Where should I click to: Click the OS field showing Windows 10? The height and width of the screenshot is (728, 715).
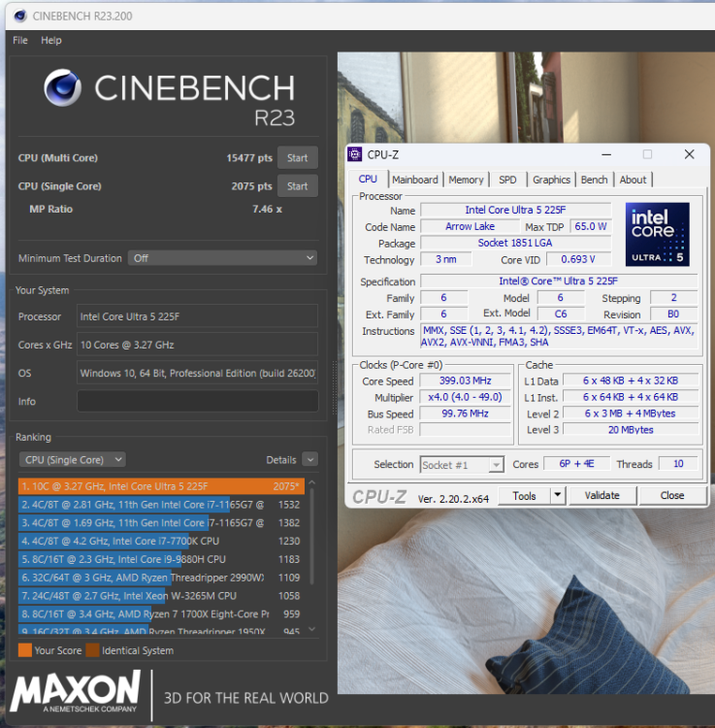[x=198, y=374]
